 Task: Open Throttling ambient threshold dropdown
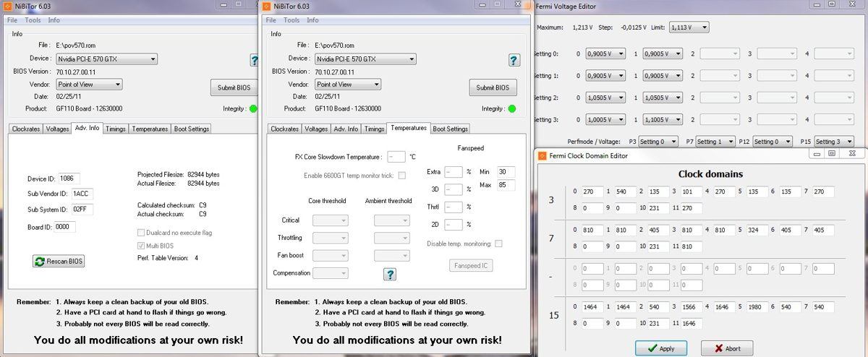tap(391, 238)
